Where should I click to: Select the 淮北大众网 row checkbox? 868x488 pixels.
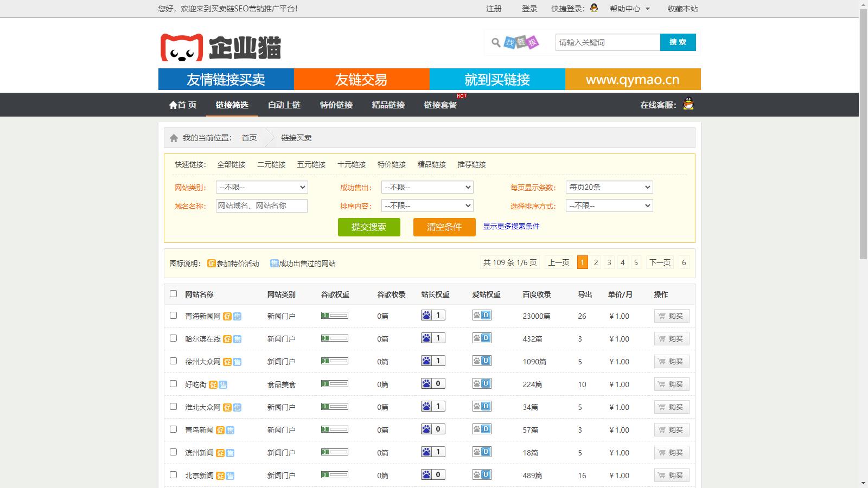173,406
